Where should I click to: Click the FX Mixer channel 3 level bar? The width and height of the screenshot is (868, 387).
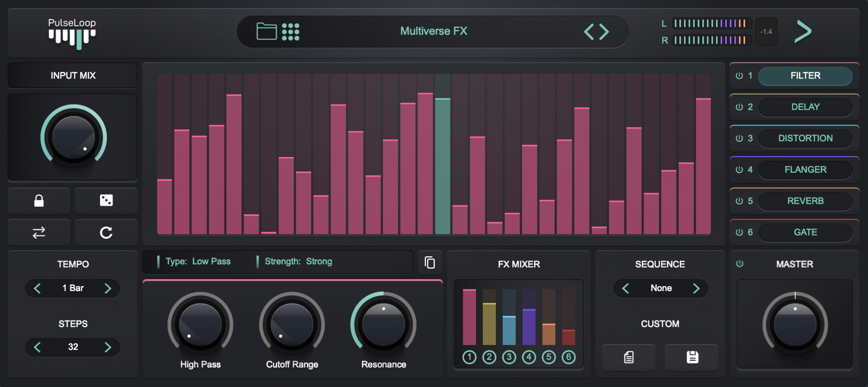509,330
